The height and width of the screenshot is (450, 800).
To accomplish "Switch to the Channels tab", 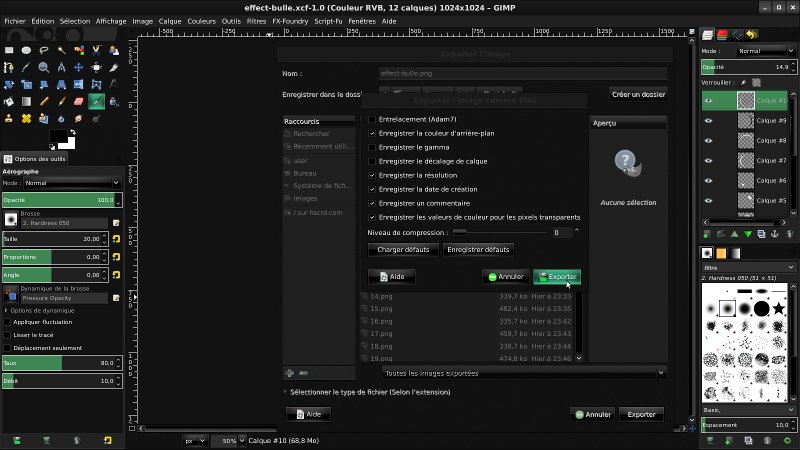I will [x=722, y=35].
